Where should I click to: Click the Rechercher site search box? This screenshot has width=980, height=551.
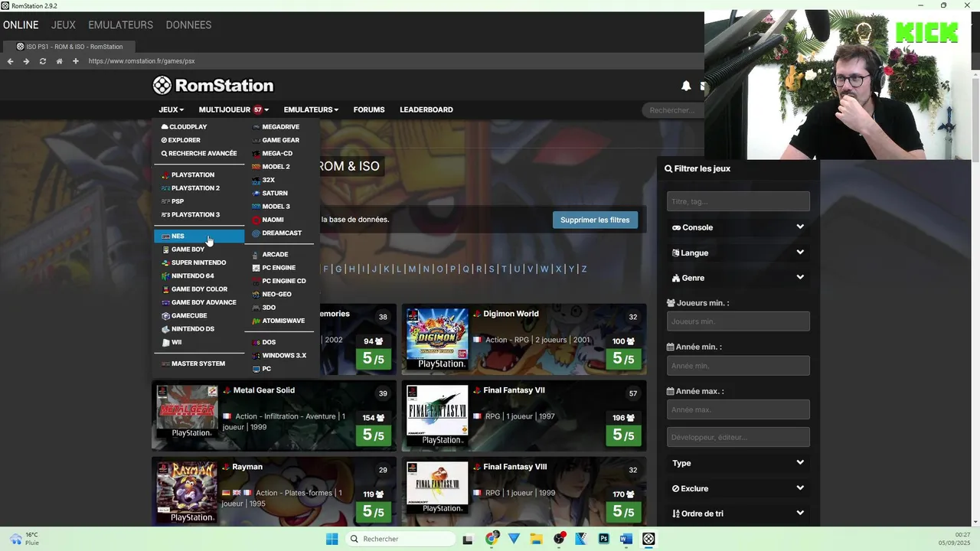671,110
